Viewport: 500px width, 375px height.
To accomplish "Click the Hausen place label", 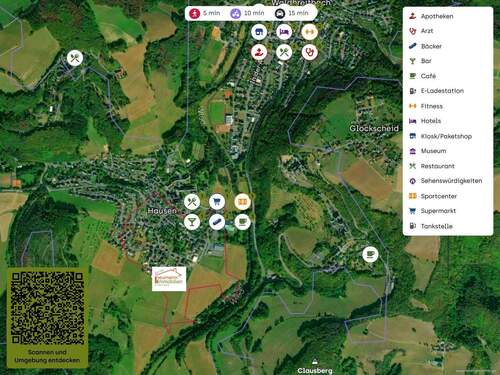I will coord(162,211).
